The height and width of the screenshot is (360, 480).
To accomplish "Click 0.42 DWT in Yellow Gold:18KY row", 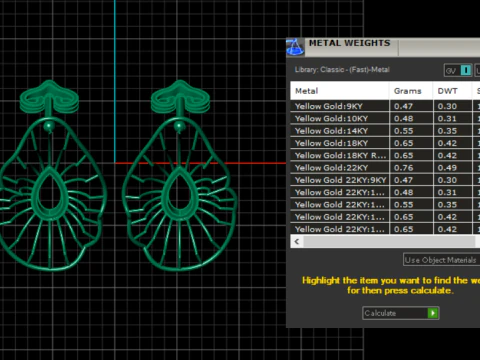I will coord(447,143).
